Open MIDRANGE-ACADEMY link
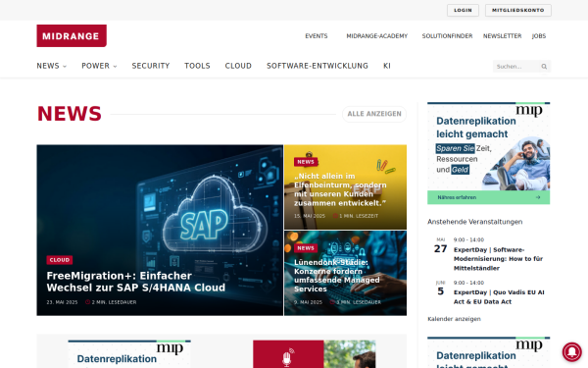588x368 pixels. tap(377, 36)
